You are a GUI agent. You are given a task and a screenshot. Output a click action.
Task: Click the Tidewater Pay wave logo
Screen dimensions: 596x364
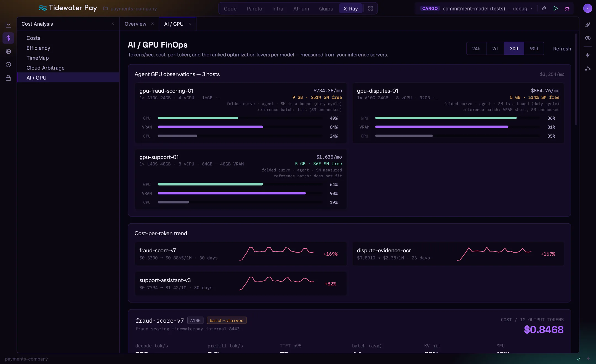point(43,8)
